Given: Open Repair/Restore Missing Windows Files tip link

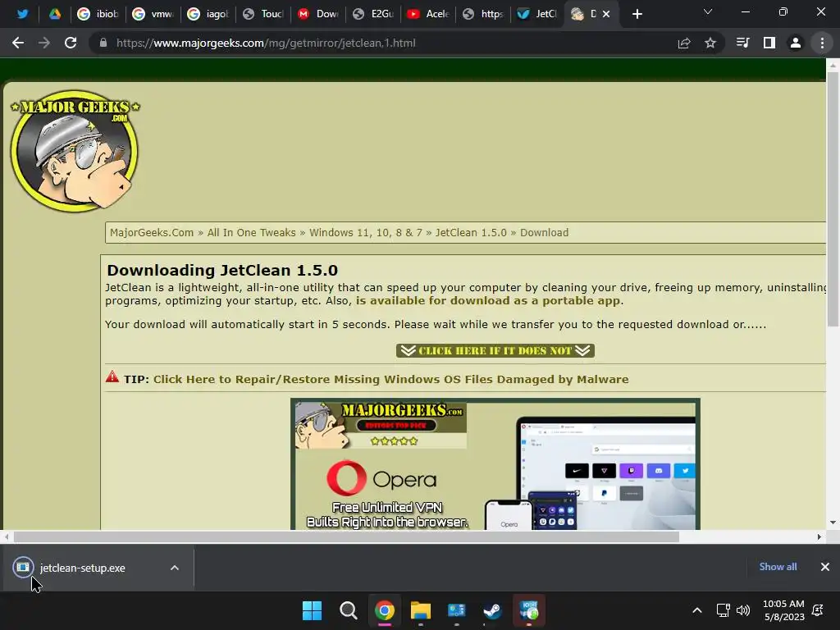Looking at the screenshot, I should (x=391, y=379).
